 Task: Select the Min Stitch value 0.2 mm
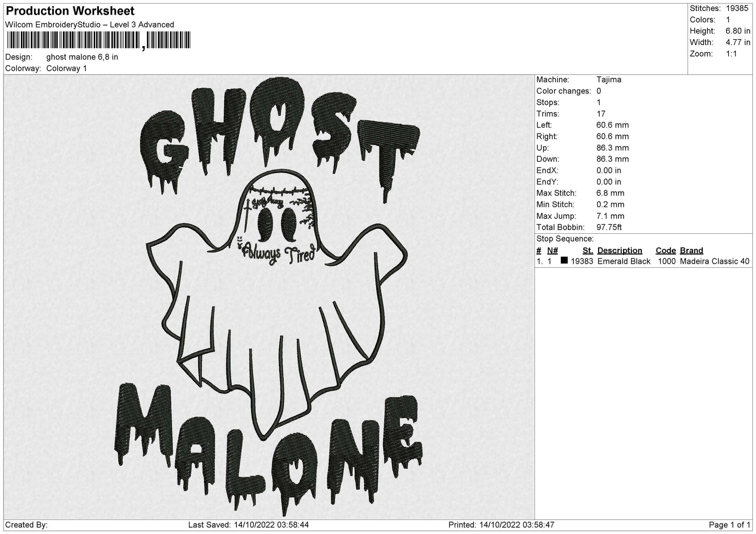tap(611, 204)
